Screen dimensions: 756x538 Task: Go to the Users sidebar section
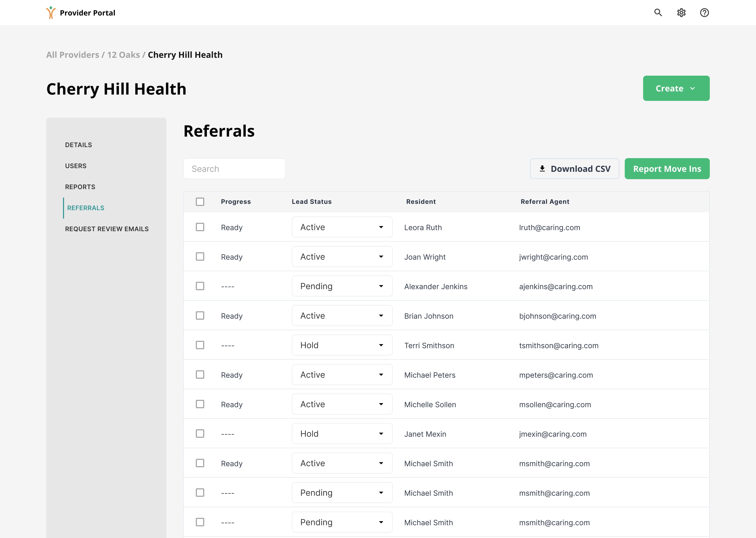[x=76, y=166]
